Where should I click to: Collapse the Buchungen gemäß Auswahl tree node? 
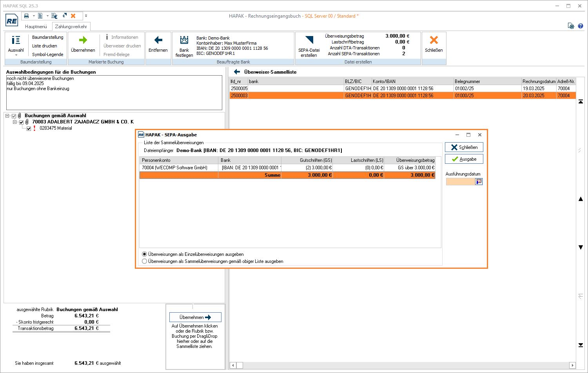coord(7,116)
